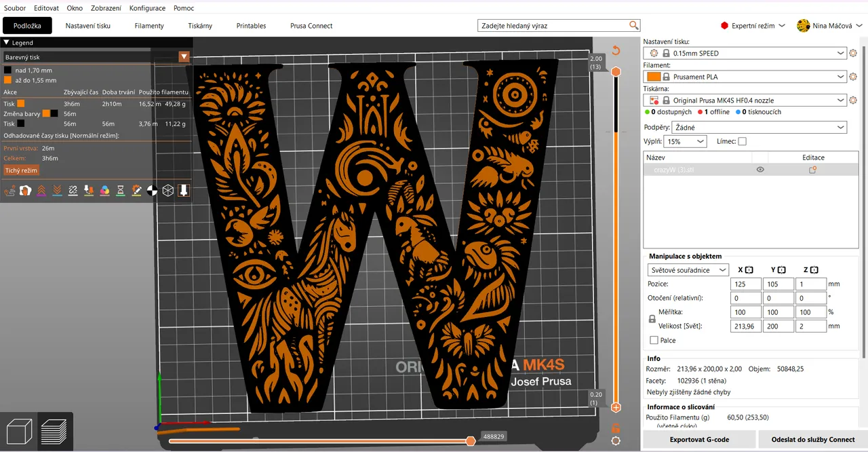Open Soubor menu

click(x=15, y=8)
